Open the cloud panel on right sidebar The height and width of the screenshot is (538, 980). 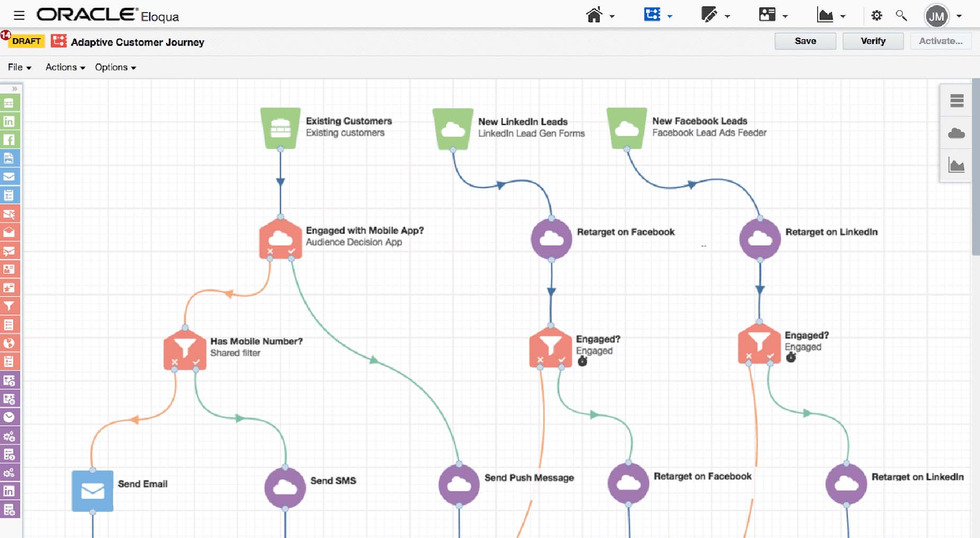point(956,133)
